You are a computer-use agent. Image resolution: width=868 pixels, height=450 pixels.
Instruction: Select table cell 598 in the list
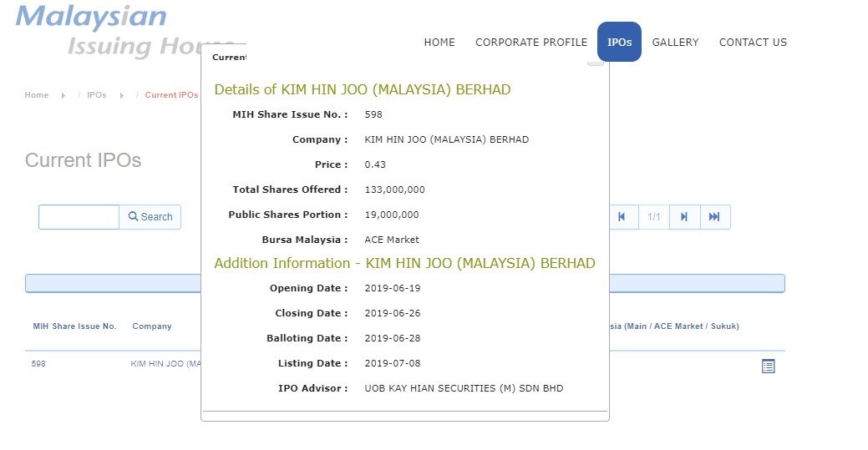click(38, 364)
